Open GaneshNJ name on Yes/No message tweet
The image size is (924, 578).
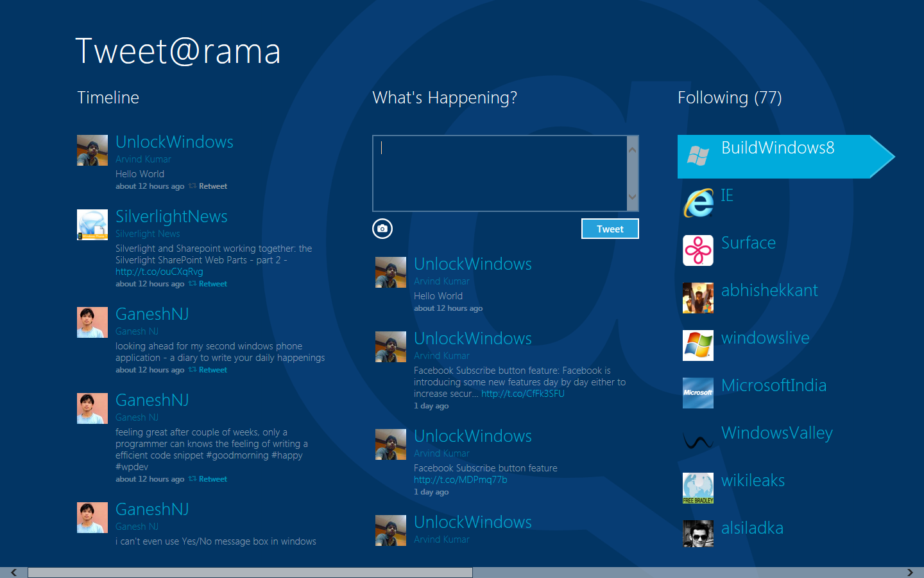point(152,509)
